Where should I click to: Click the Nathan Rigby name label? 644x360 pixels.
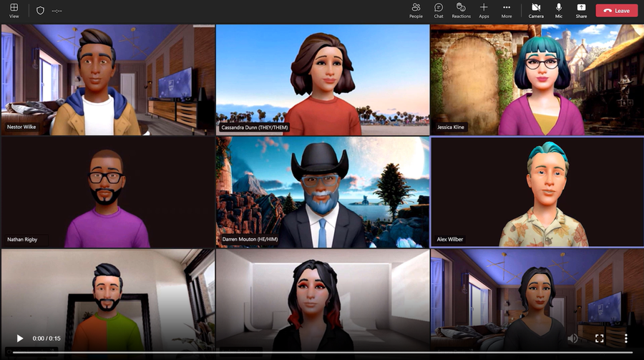point(22,239)
